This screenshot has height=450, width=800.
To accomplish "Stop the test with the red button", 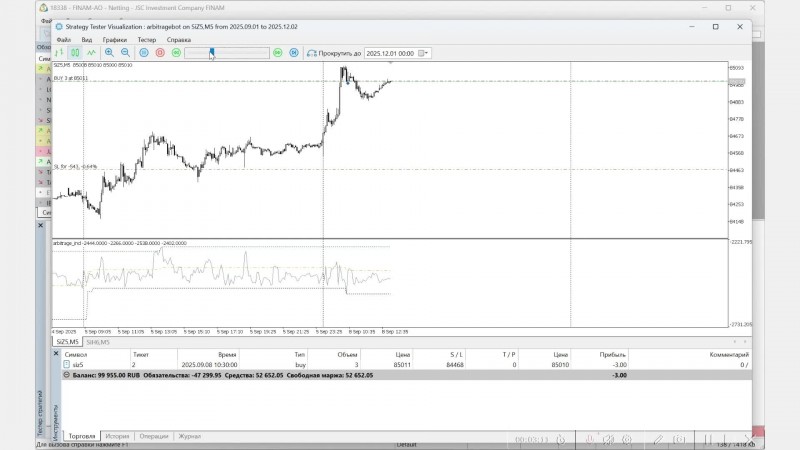I will click(x=160, y=53).
